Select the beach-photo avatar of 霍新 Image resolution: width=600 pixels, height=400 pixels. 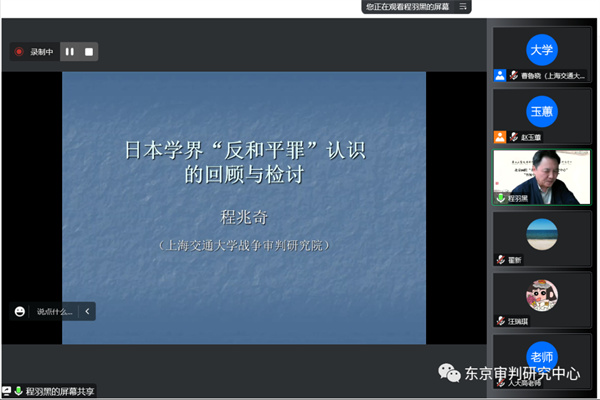coord(541,233)
